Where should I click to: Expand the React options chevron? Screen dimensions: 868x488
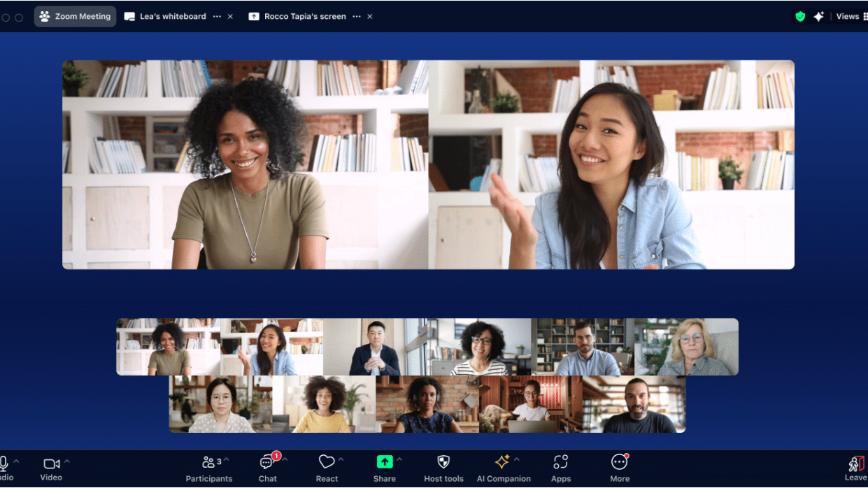tap(341, 460)
